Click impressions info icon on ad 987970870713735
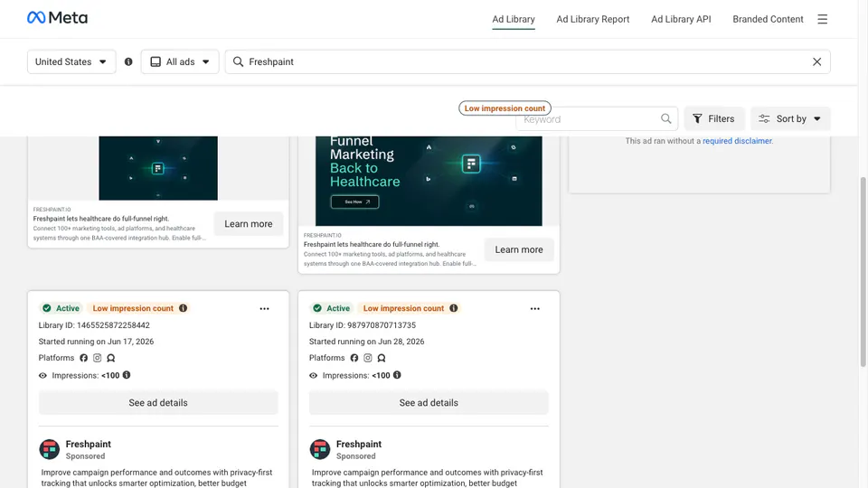This screenshot has height=488, width=868. (x=397, y=375)
